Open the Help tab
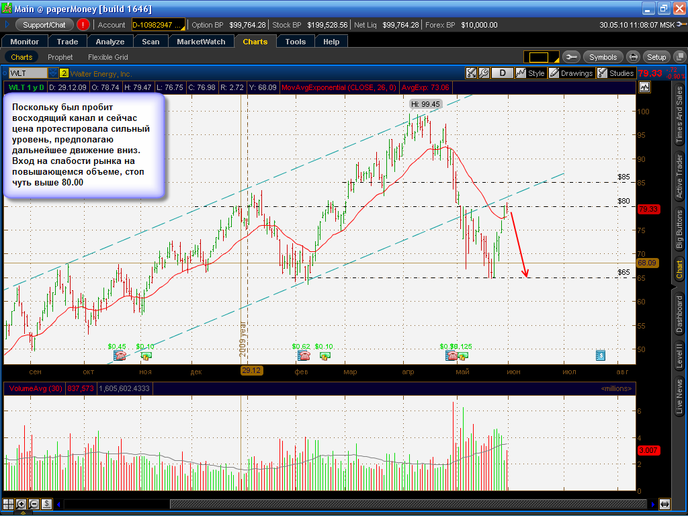Viewport: 688px width, 516px height. click(331, 42)
